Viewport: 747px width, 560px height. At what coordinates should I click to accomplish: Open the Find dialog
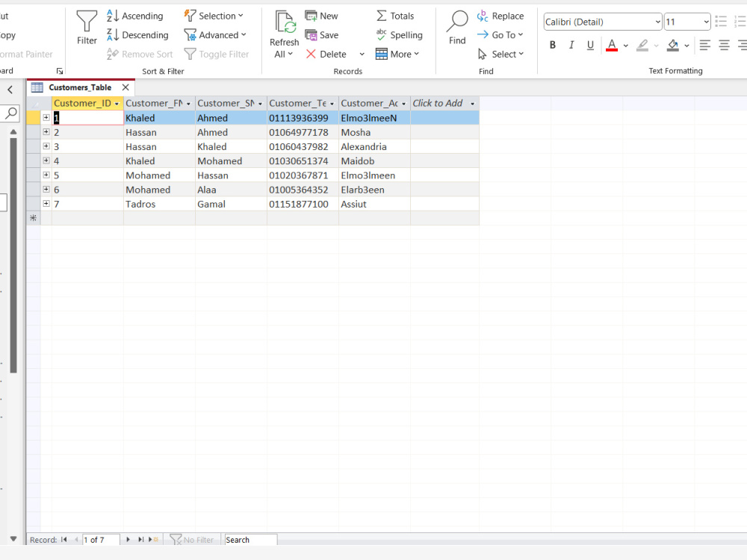click(x=457, y=28)
